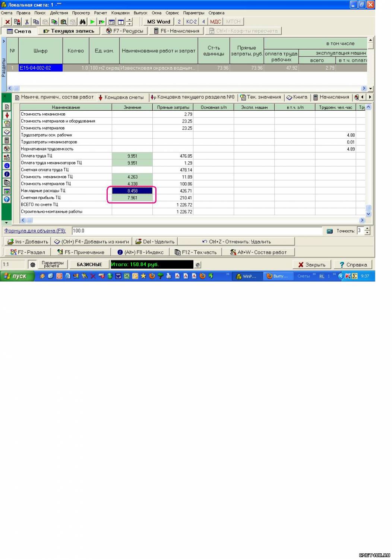The width and height of the screenshot is (392, 559).
Task: Click Excel icon in taskbar quick launch
Action: tap(127, 276)
